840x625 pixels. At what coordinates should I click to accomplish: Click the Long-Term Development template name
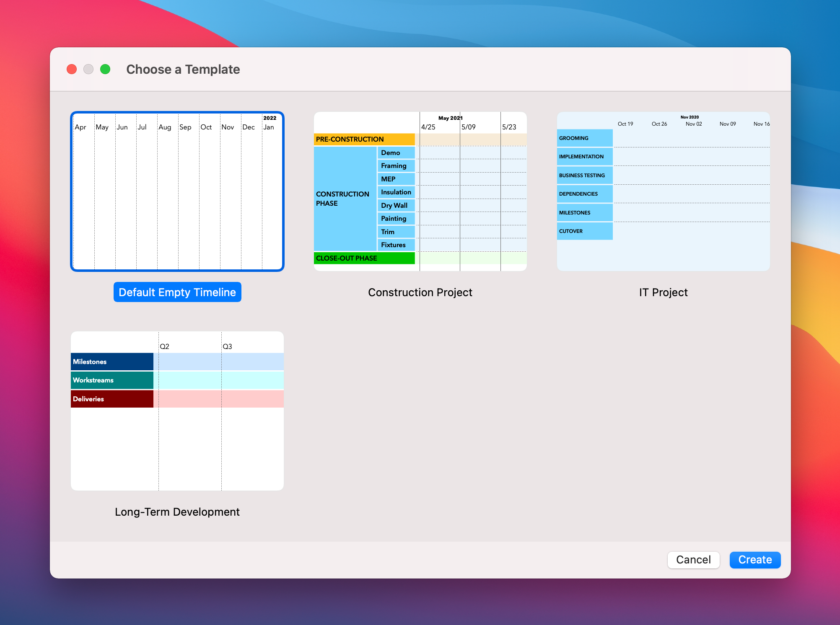click(x=177, y=511)
